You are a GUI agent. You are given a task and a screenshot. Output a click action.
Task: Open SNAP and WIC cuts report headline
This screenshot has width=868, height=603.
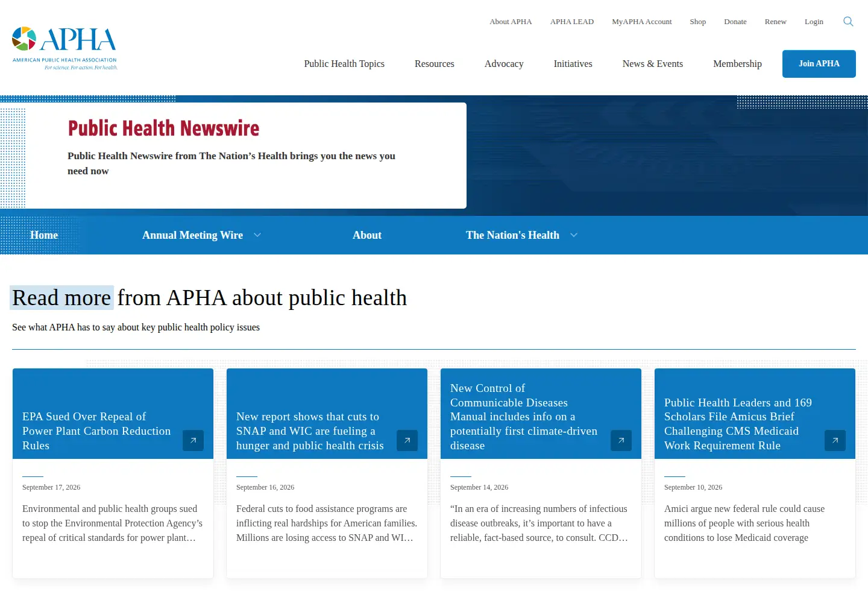point(310,431)
